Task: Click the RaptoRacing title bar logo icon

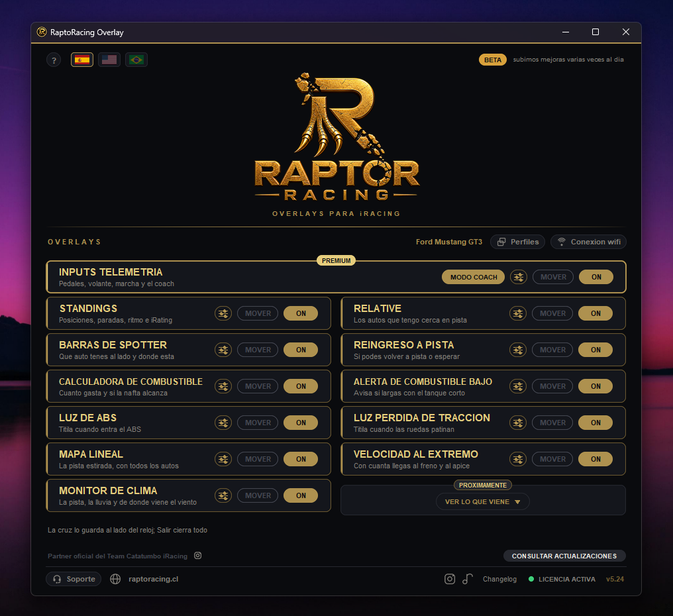Action: (42, 32)
